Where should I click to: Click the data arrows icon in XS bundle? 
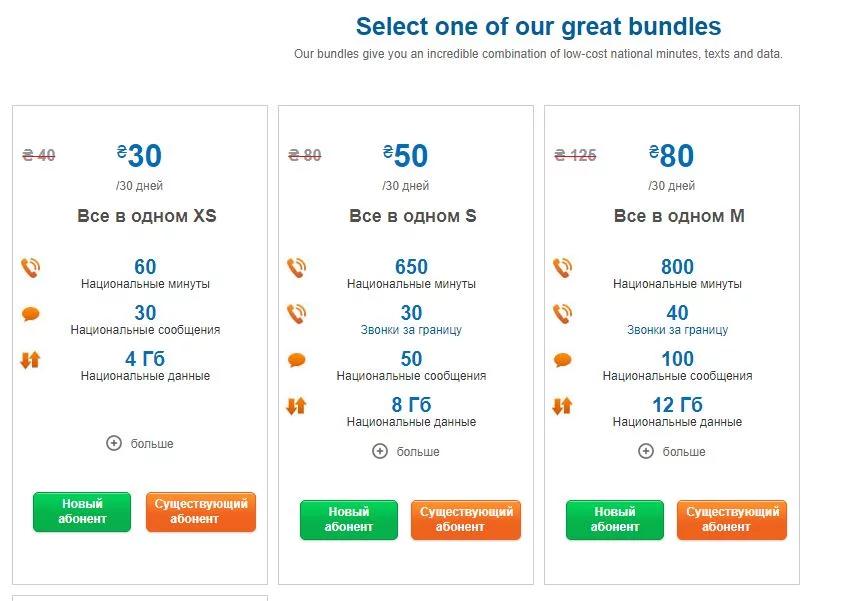coord(30,360)
